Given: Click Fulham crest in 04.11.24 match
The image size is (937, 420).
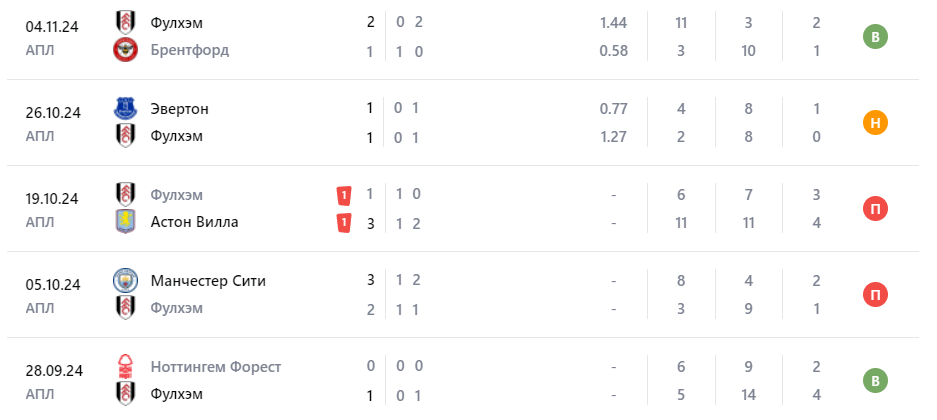Looking at the screenshot, I should click(125, 22).
